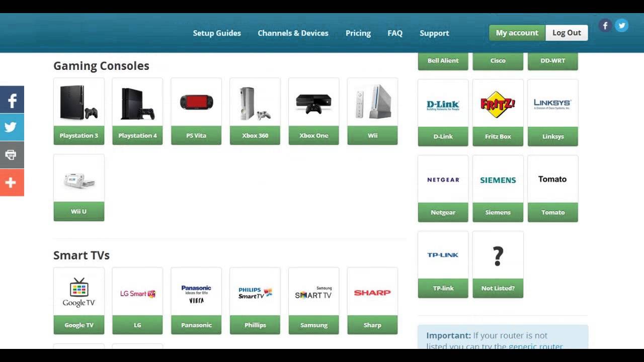Click the Siemens green label
Screen dimensions: 644x362
point(498,212)
